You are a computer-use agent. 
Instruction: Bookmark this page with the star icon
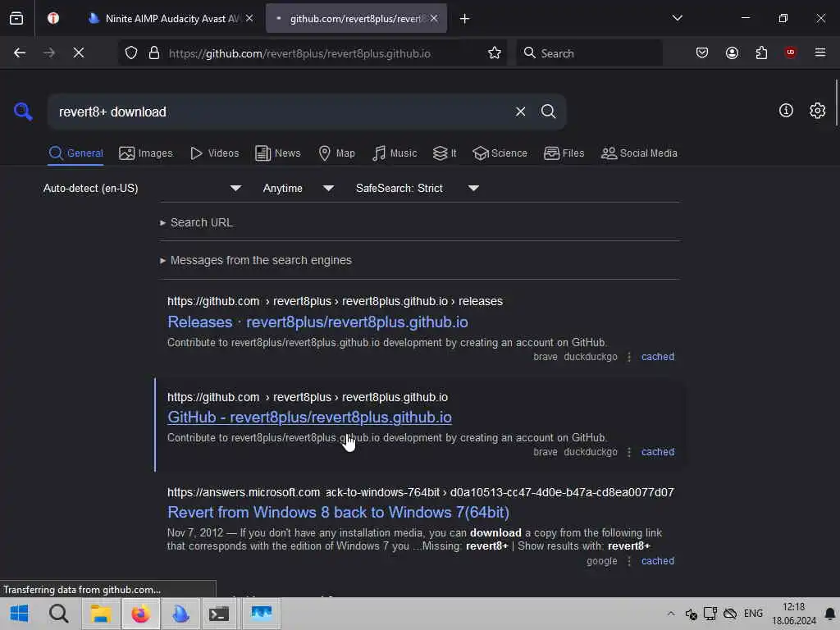tap(495, 52)
